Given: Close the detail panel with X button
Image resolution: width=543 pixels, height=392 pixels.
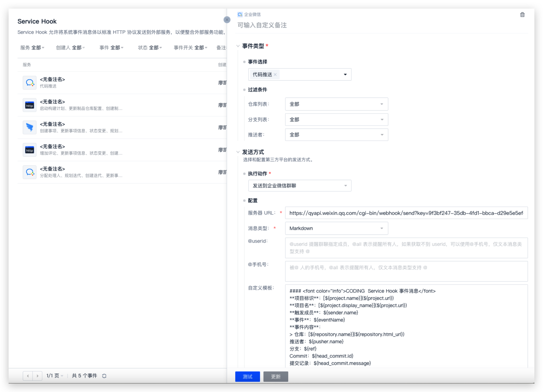Looking at the screenshot, I should tap(227, 20).
